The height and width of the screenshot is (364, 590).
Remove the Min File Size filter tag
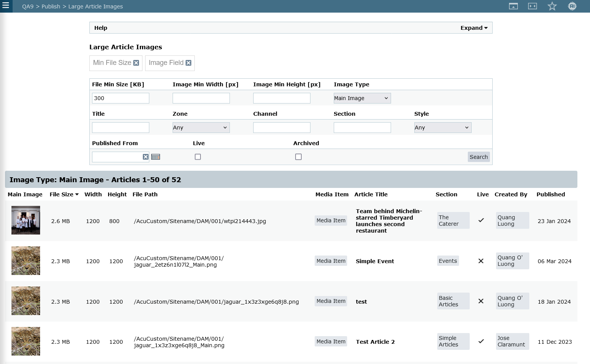[x=136, y=63]
